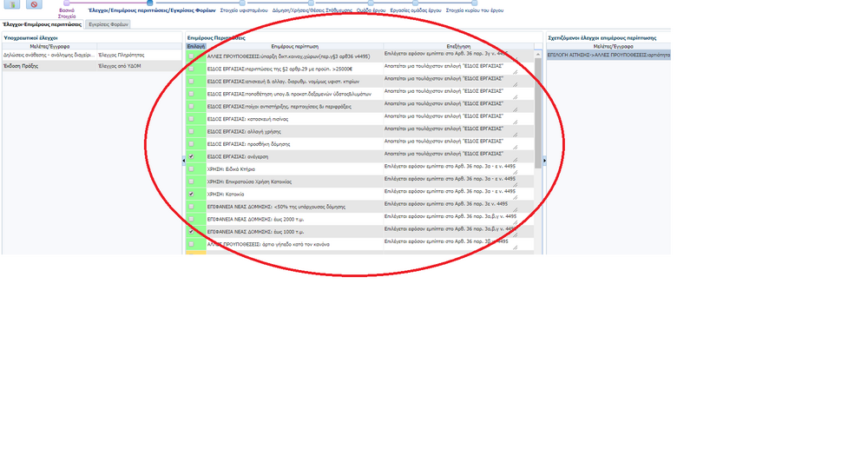Select 'Έκδοση Πράξης' row in mandatory checks
Image resolution: width=868 pixels, height=462 pixels.
pos(48,66)
